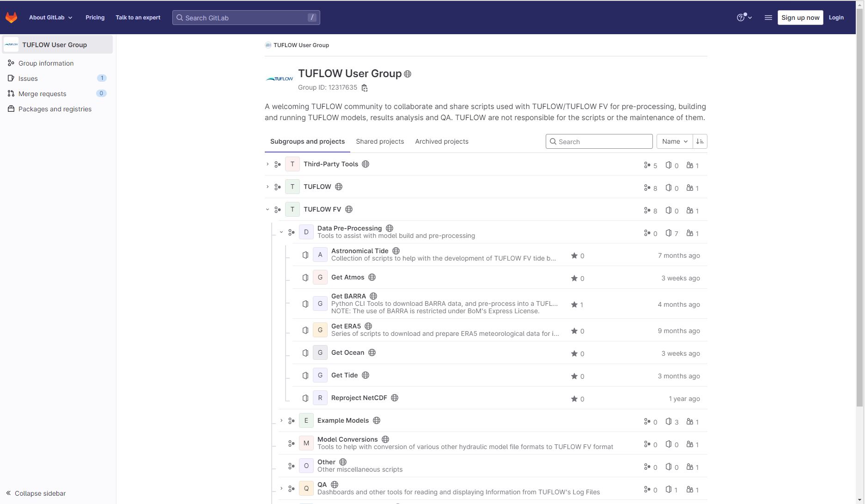Click the Issues sidebar icon
This screenshot has height=504, width=865.
pos(11,79)
